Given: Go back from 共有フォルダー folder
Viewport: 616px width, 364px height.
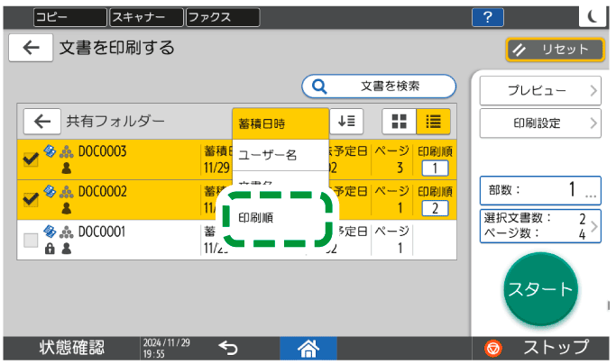Looking at the screenshot, I should click(42, 122).
